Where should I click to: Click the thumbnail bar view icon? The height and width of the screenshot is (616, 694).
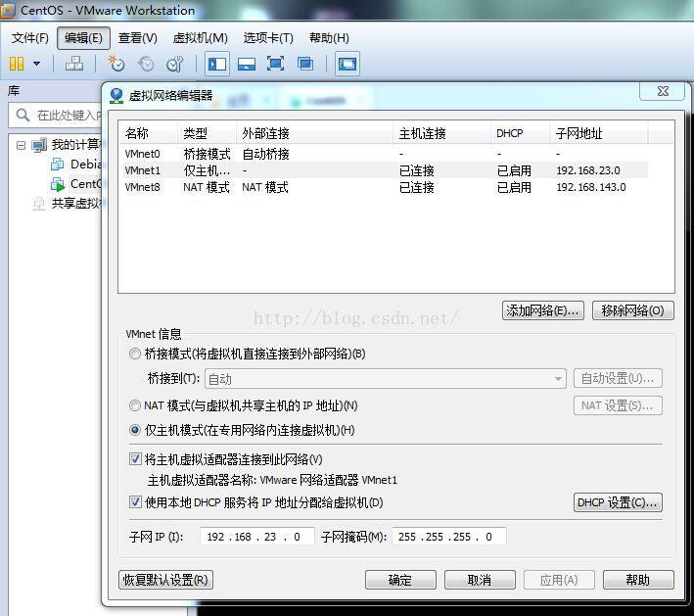point(247,64)
